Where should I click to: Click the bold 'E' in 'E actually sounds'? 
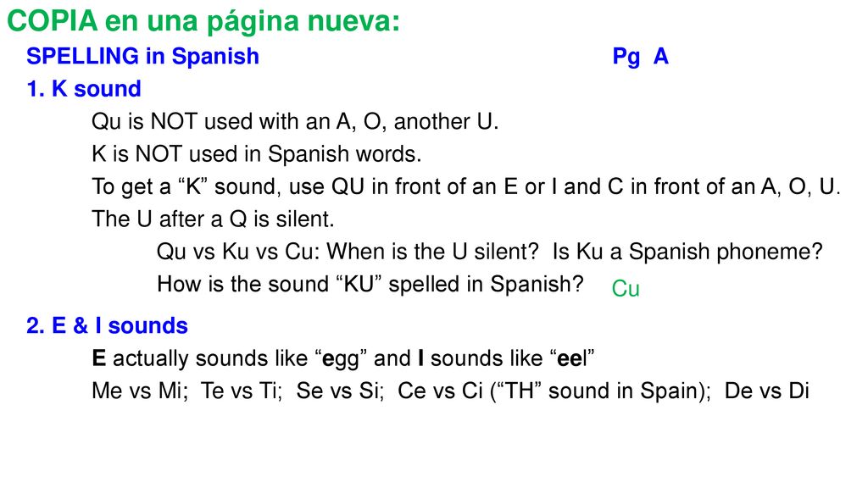[x=98, y=358]
